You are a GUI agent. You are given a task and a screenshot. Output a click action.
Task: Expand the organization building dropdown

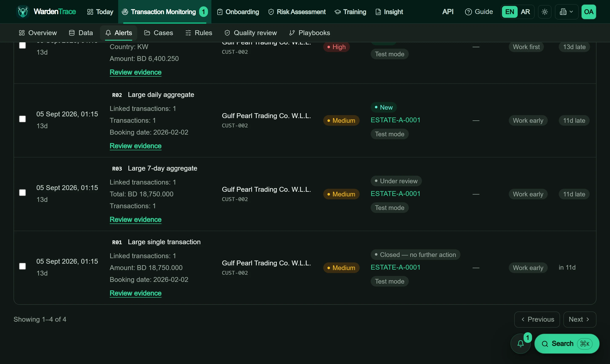pyautogui.click(x=567, y=12)
